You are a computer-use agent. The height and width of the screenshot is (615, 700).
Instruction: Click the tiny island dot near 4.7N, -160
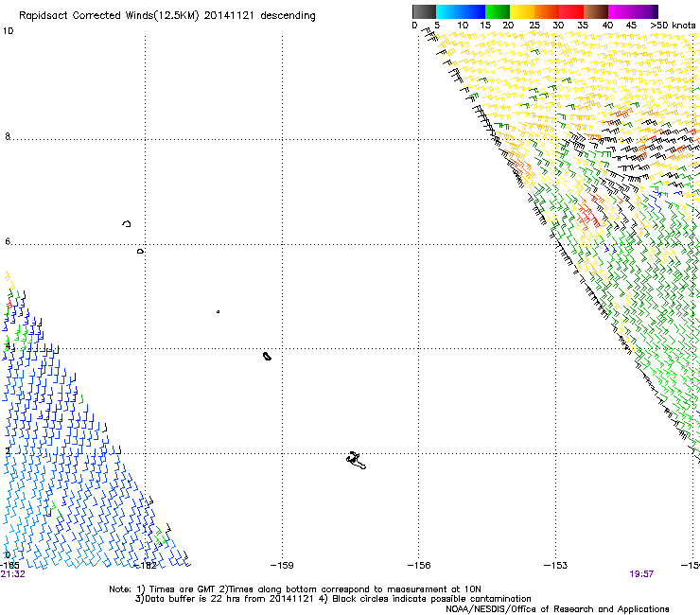coord(218,311)
